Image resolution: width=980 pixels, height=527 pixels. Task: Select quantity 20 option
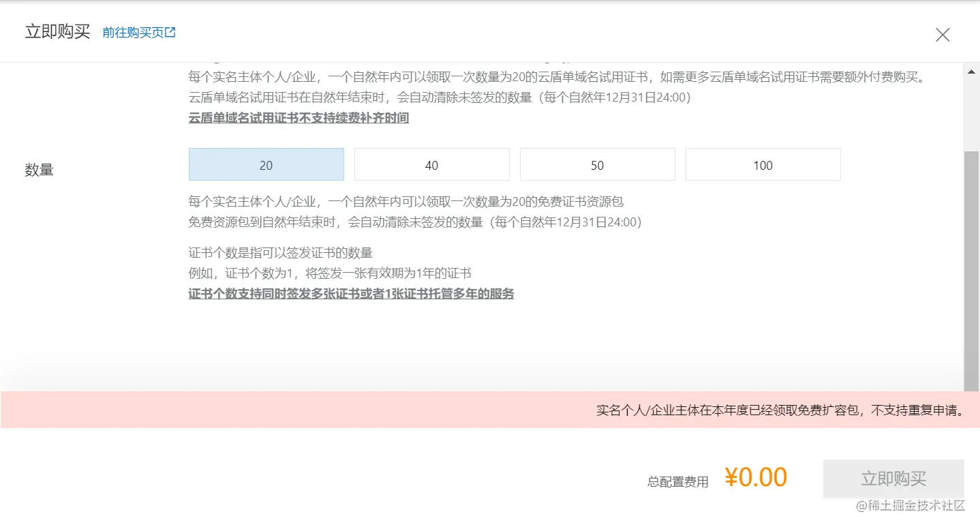coord(266,165)
